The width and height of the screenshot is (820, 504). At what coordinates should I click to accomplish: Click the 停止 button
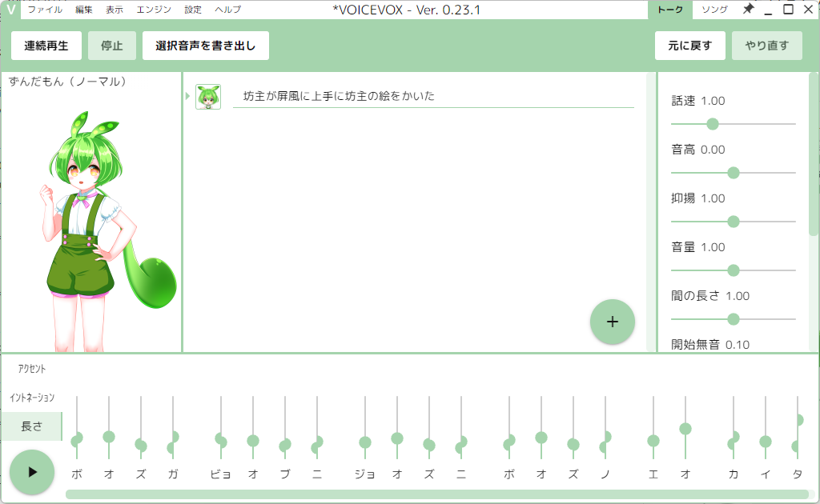(x=112, y=46)
